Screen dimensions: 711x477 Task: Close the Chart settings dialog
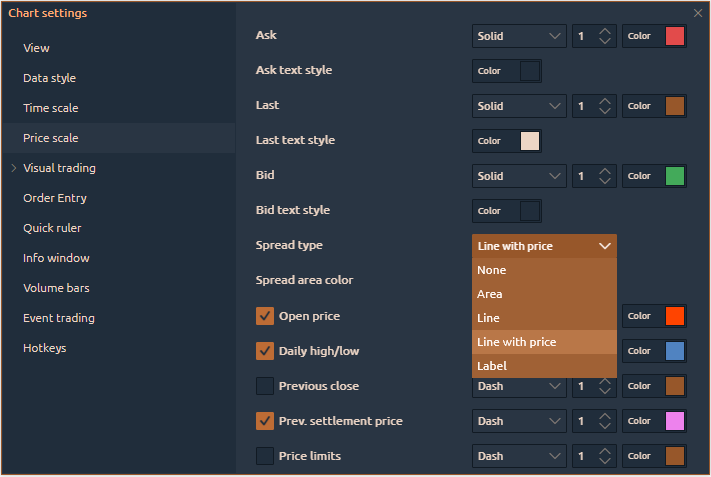pyautogui.click(x=697, y=13)
